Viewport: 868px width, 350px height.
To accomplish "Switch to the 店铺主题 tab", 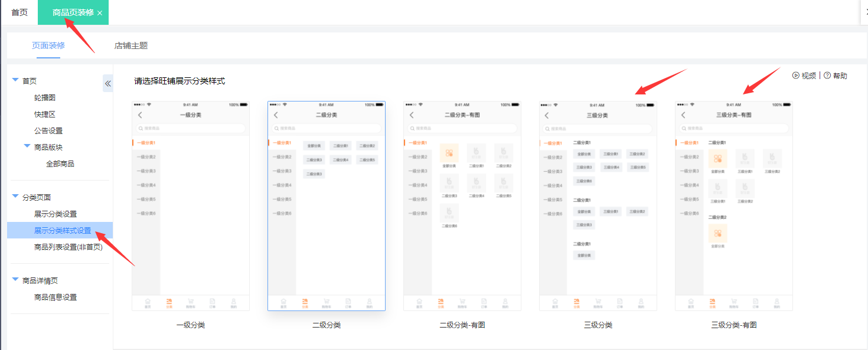I will tap(130, 45).
